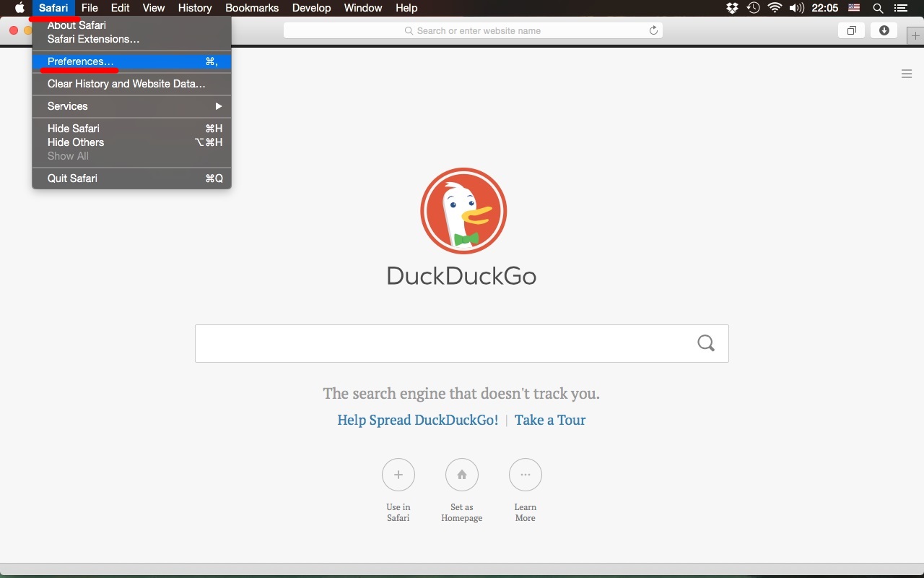Open the Bookmarks menu

(252, 8)
